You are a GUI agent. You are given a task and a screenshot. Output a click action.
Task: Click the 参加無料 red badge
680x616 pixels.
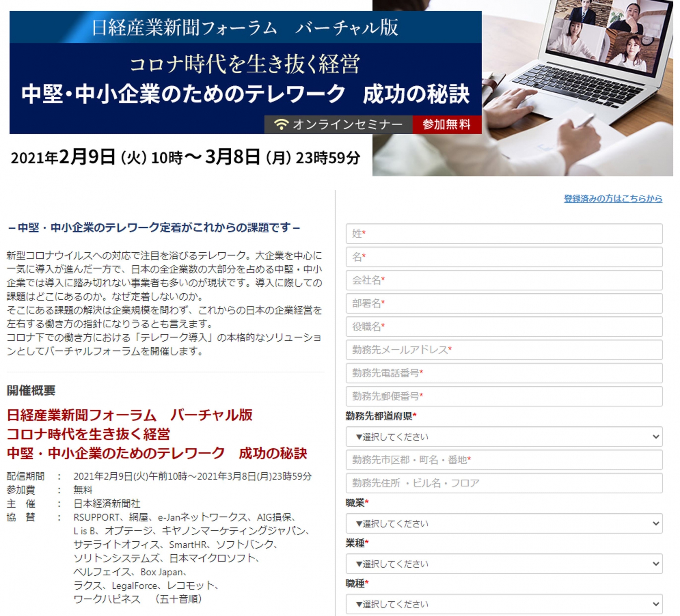[447, 125]
